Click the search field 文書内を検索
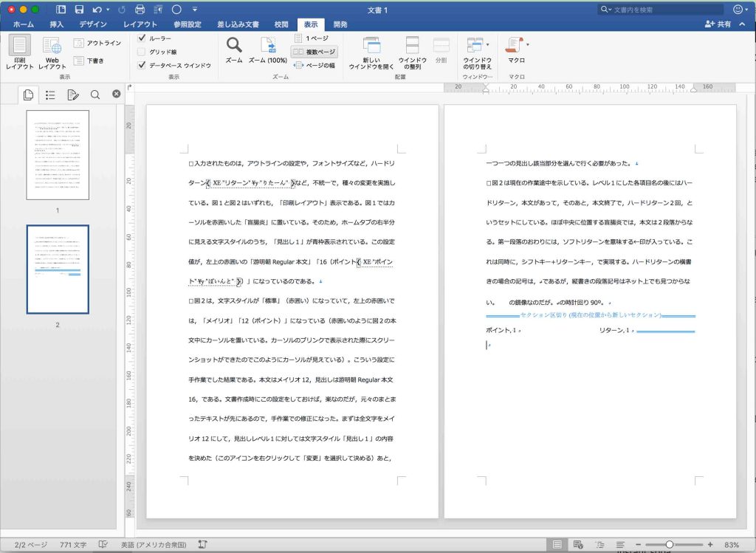This screenshot has width=756, height=553. [661, 9]
